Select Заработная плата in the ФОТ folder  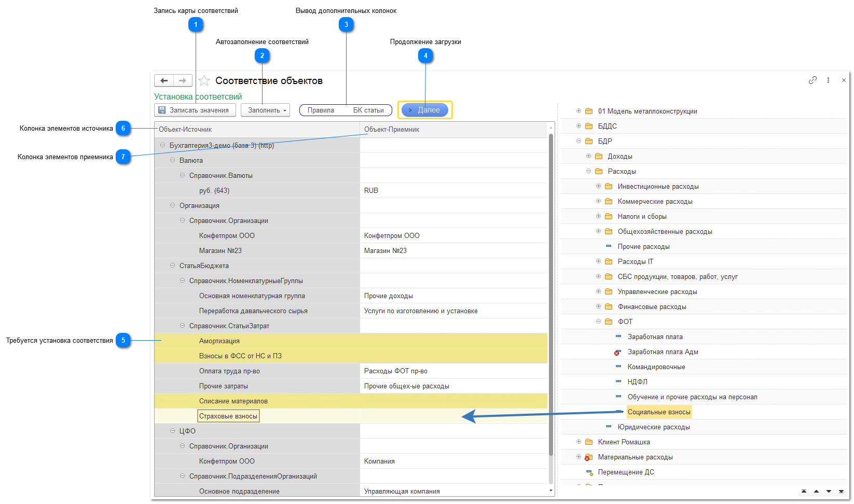click(655, 337)
